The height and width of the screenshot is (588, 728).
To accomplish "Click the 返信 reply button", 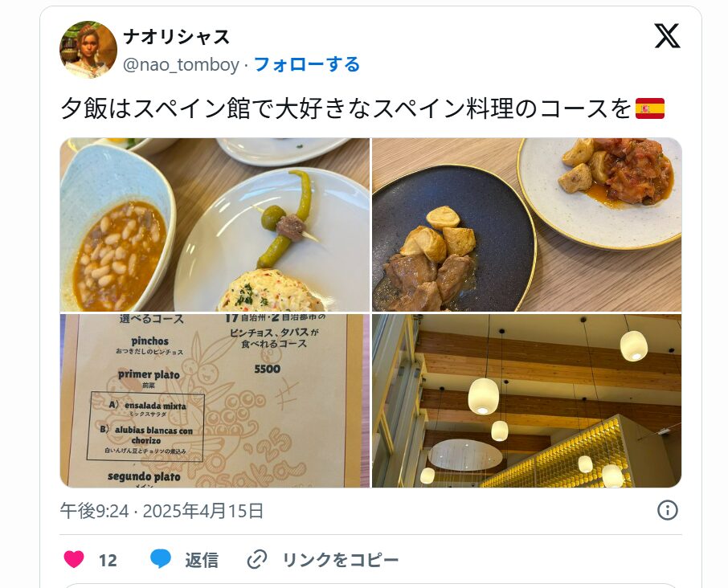I will (202, 560).
